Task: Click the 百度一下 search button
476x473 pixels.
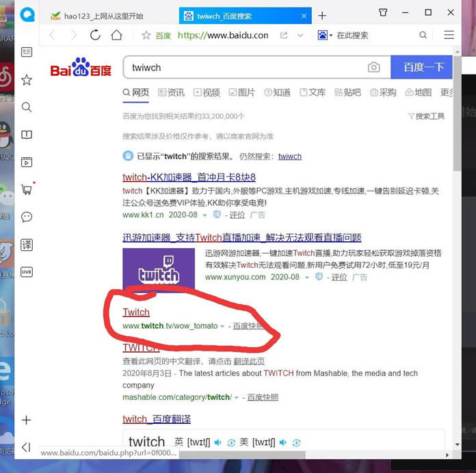Action: pos(421,67)
